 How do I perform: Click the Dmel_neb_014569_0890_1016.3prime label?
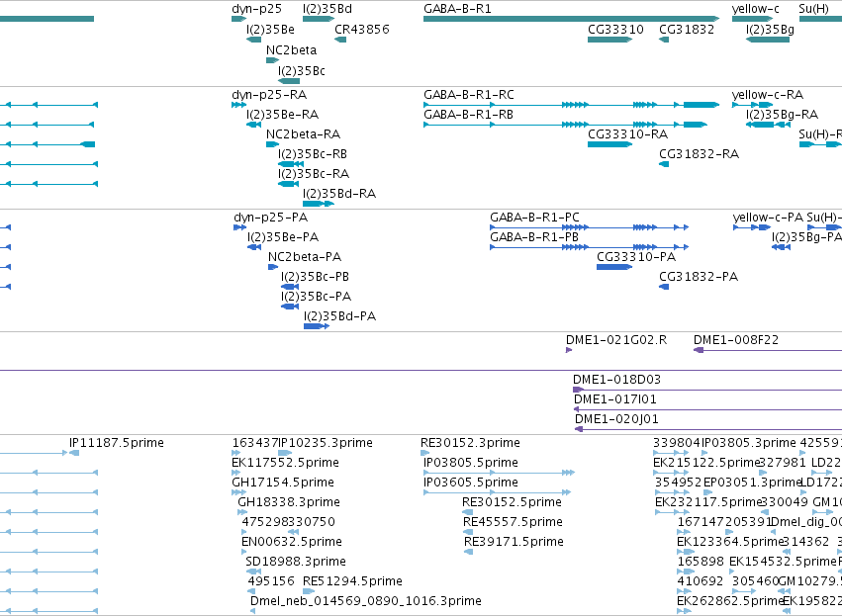(x=366, y=602)
